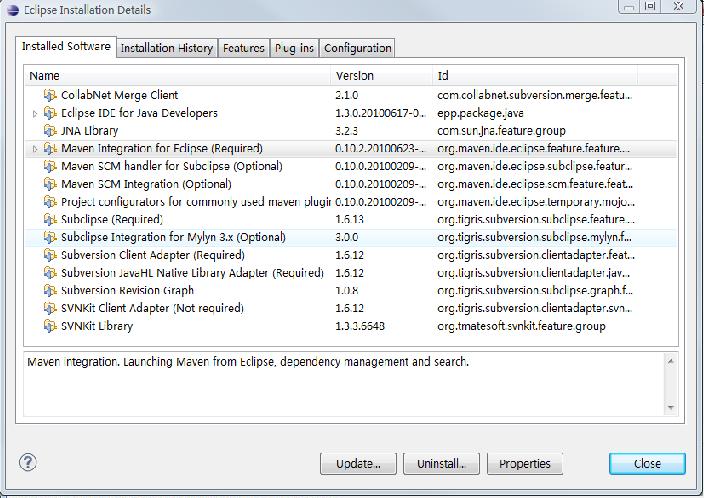The image size is (704, 498).
Task: Click version 2.1.0 of CollabNet Merge Client
Action: click(x=347, y=95)
